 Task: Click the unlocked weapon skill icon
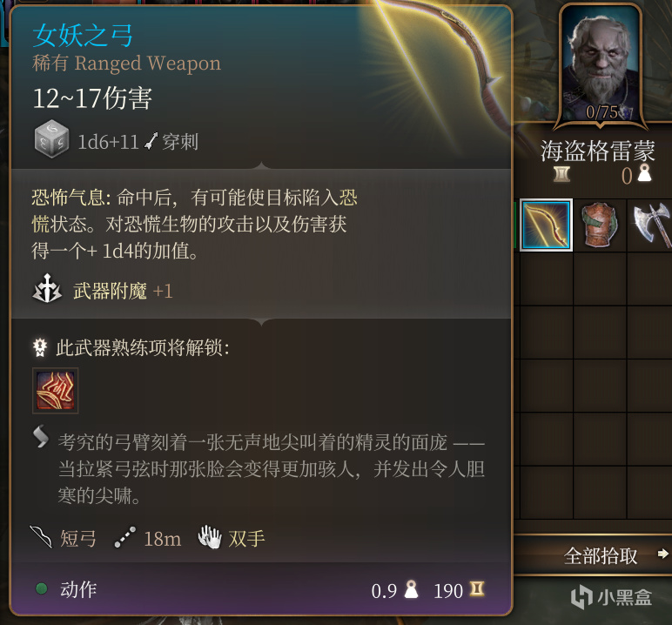pyautogui.click(x=56, y=391)
